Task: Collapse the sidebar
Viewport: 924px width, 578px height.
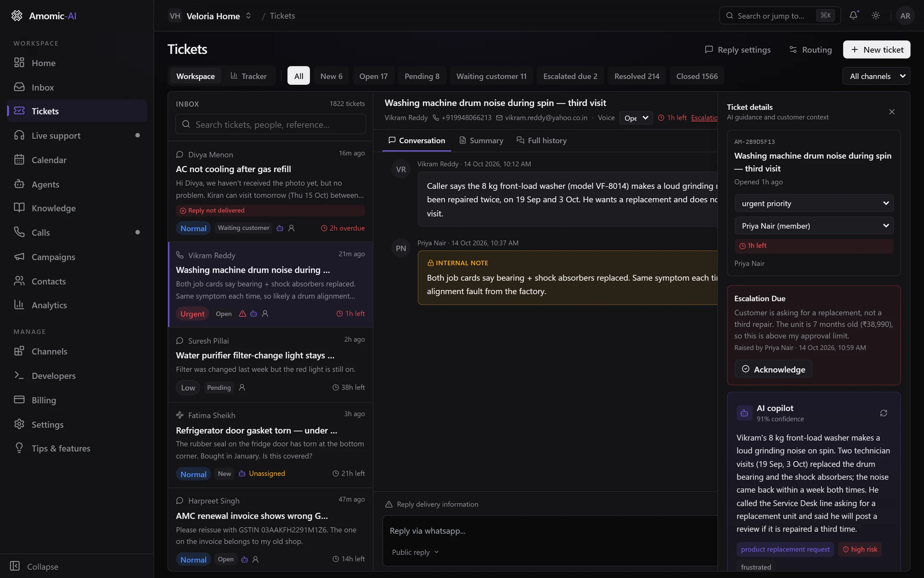Action: pos(34,566)
